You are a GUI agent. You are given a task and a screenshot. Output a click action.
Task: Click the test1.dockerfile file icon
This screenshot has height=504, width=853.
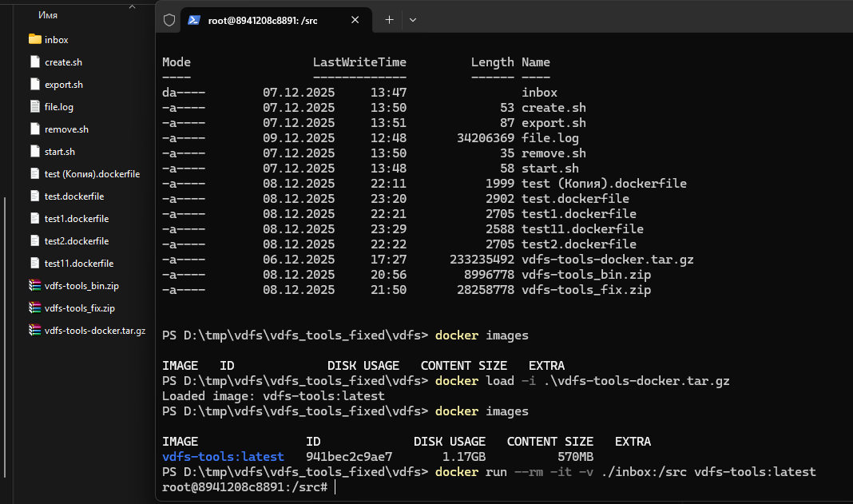35,218
